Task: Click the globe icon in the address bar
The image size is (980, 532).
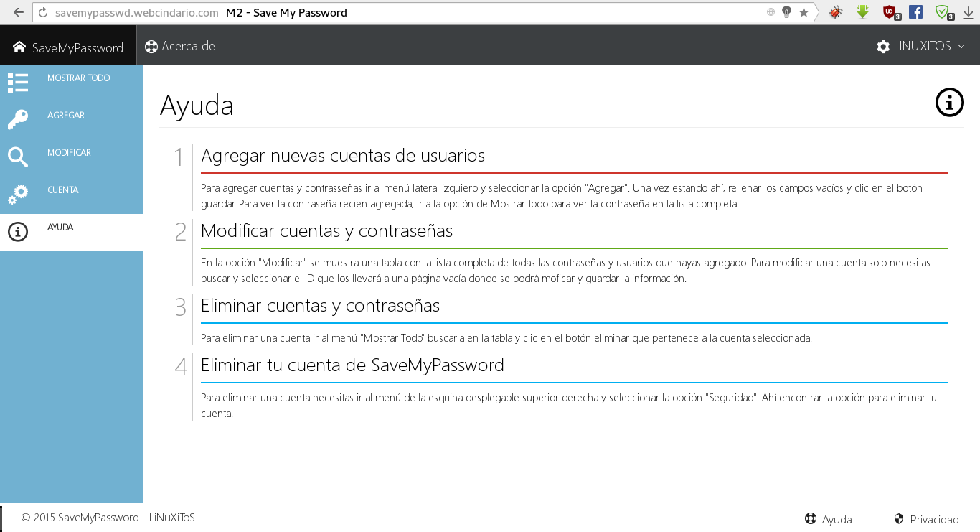Action: tap(771, 12)
